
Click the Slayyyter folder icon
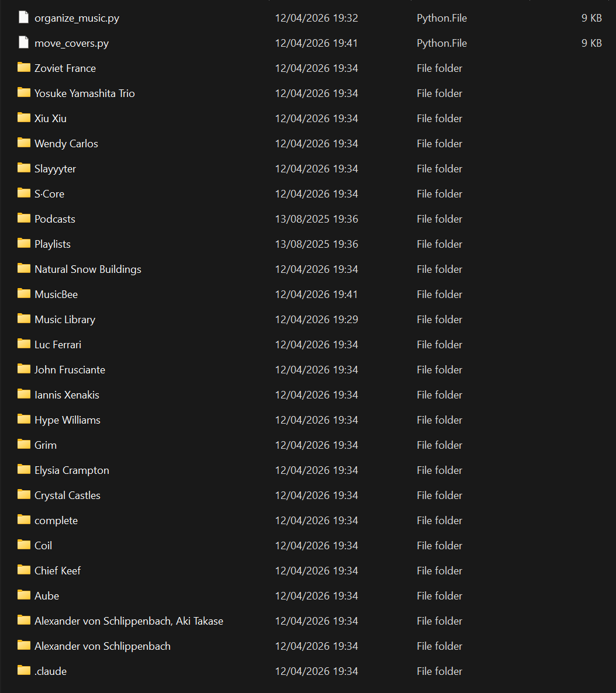pos(24,168)
